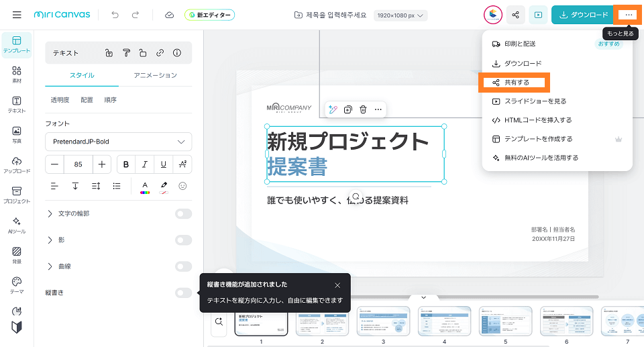The image size is (644, 347).
Task: Click the trash icon above selected text
Action: pos(363,109)
